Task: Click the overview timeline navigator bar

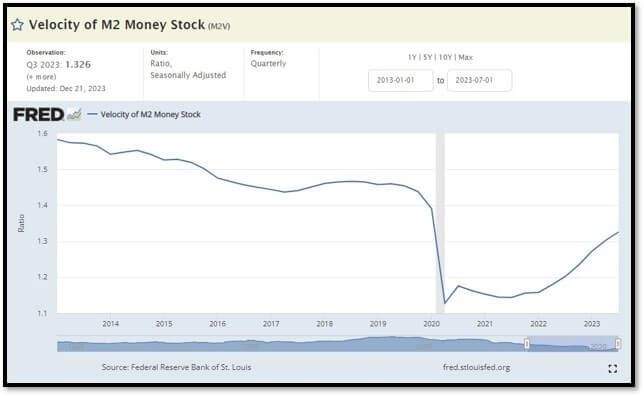Action: point(338,344)
